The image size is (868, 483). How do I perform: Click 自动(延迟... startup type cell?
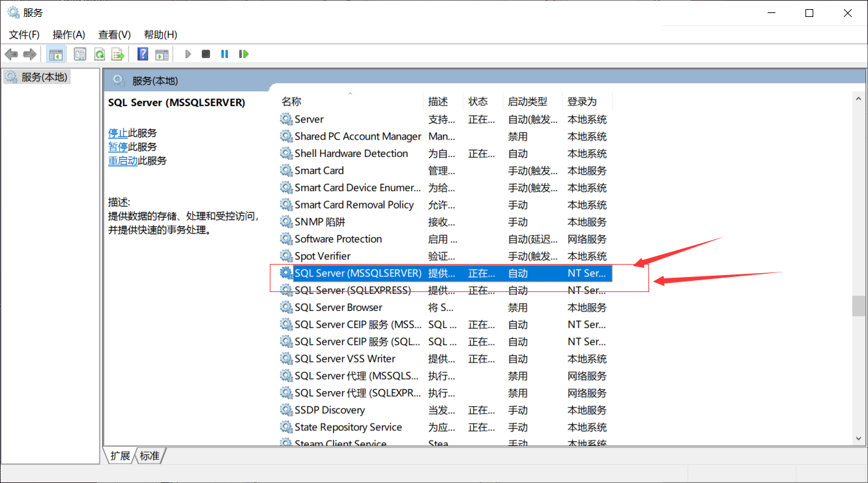tap(533, 239)
